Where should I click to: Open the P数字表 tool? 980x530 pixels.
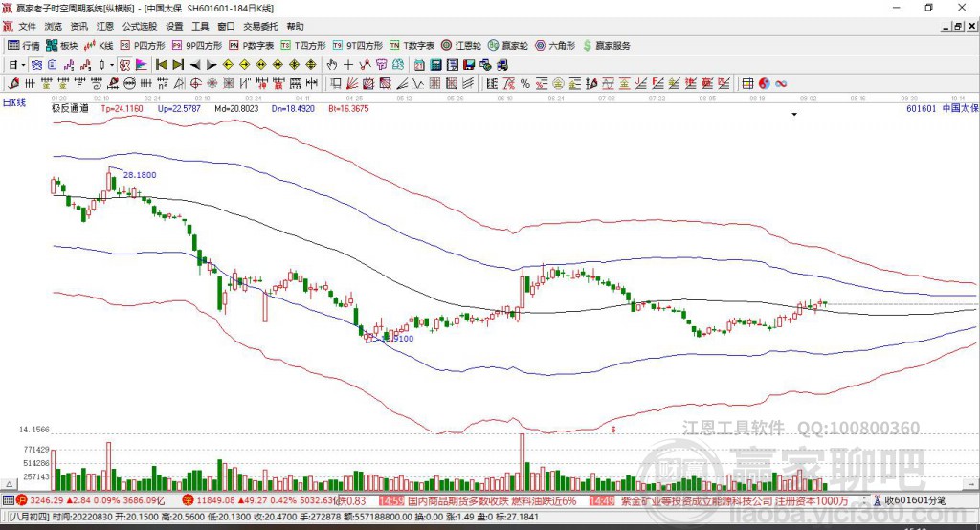(252, 46)
